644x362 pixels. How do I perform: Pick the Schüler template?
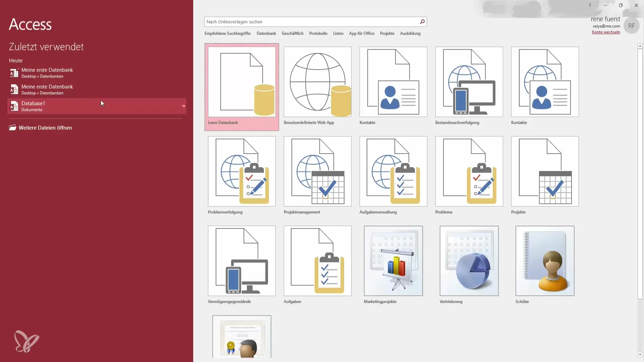545,261
